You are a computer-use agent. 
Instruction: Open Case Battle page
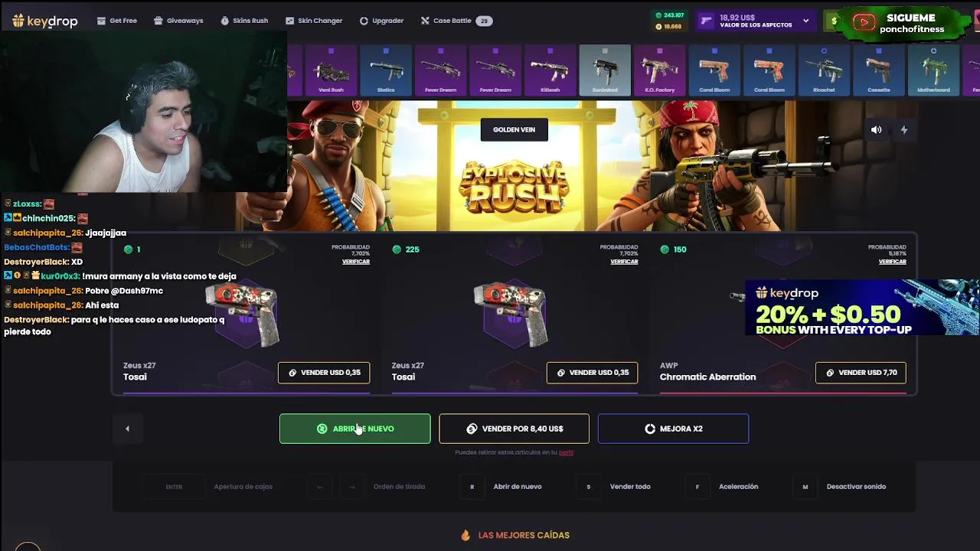pos(456,21)
